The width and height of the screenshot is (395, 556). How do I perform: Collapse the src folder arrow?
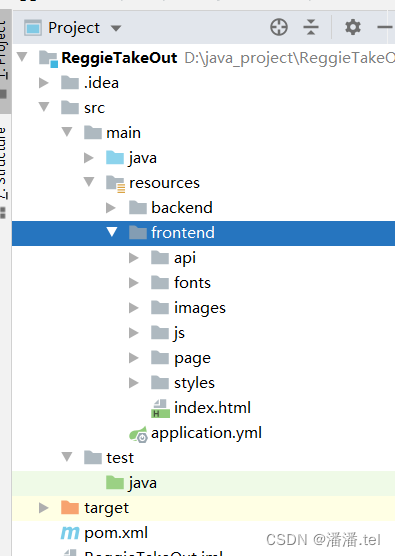point(44,107)
